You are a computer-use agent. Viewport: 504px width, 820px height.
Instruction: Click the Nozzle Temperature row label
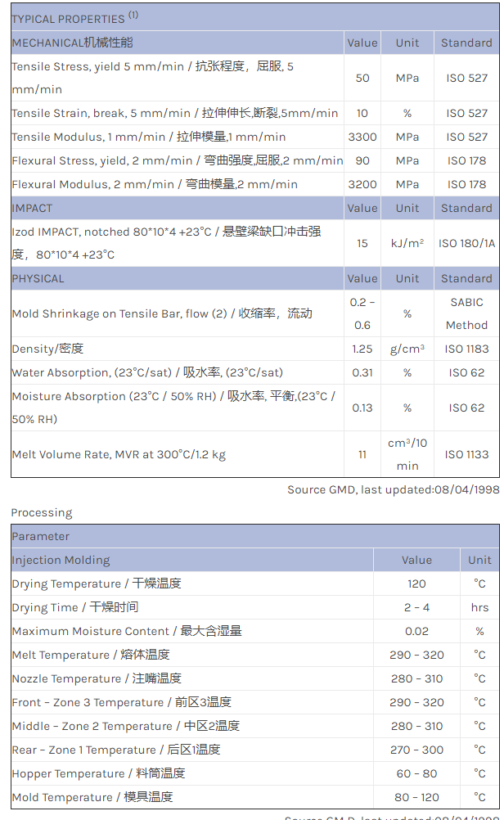[x=97, y=678]
